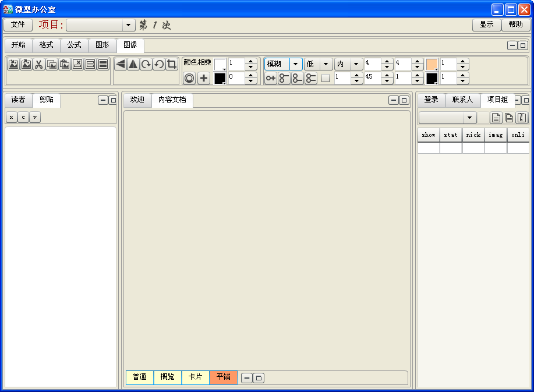Screen dimensions: 534x392
Task: Minimize the ribbon panel with its dash button
Action: click(512, 45)
